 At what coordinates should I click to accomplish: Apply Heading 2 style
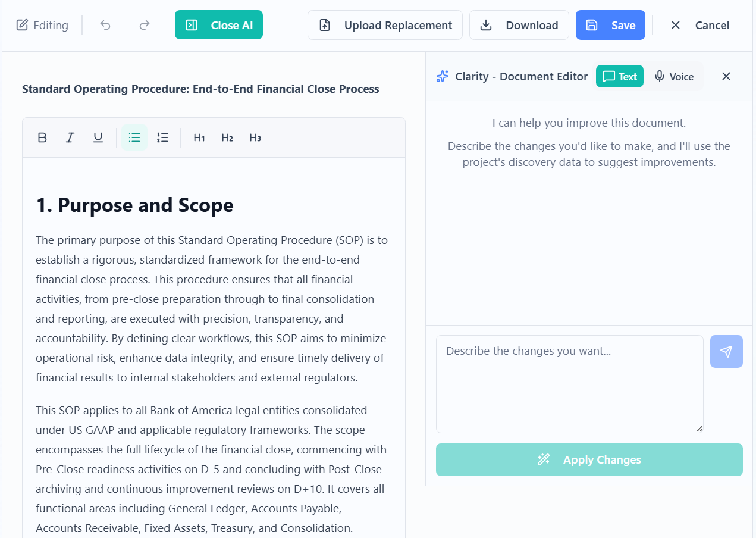coord(227,137)
